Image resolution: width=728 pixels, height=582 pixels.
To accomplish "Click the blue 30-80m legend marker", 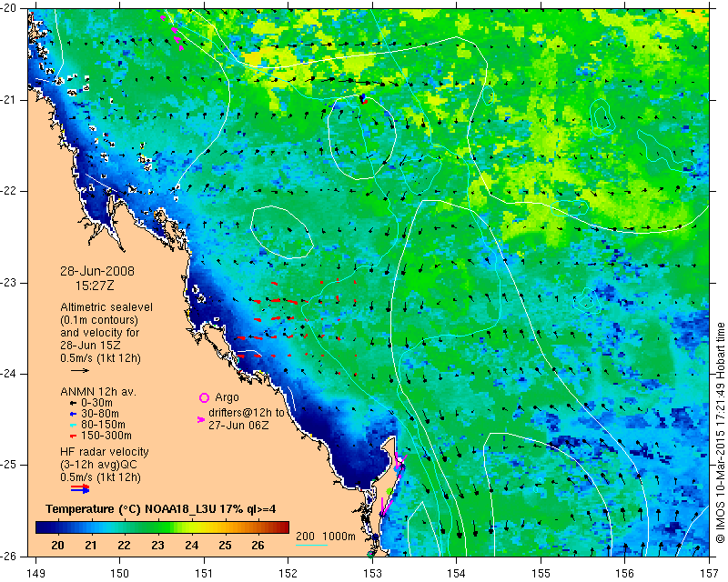I will (x=73, y=414).
